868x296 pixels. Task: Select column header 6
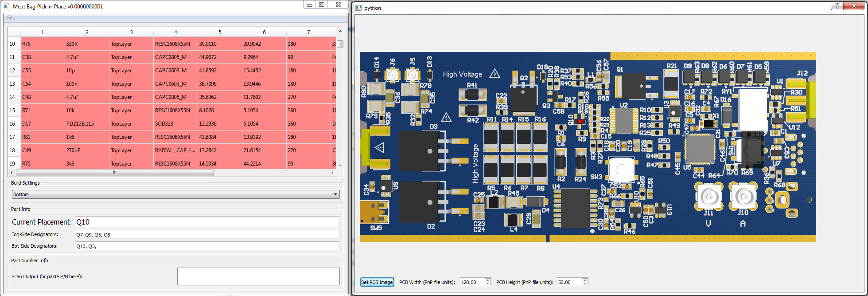coord(264,32)
